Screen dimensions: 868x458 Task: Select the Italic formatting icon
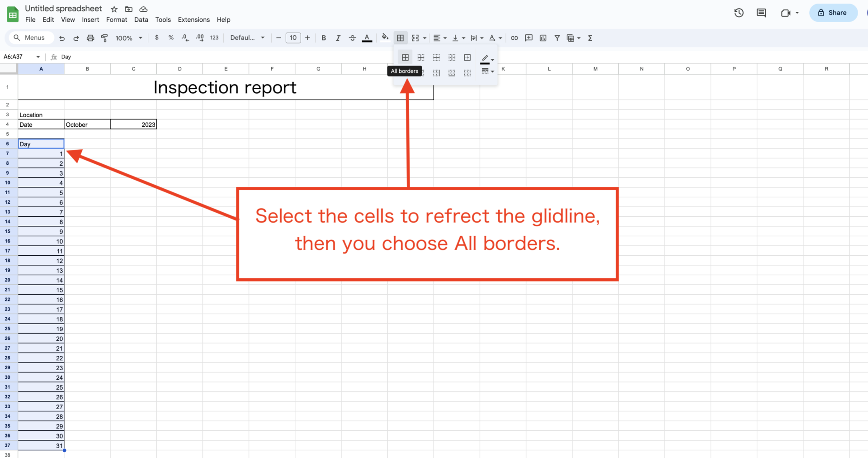tap(338, 38)
